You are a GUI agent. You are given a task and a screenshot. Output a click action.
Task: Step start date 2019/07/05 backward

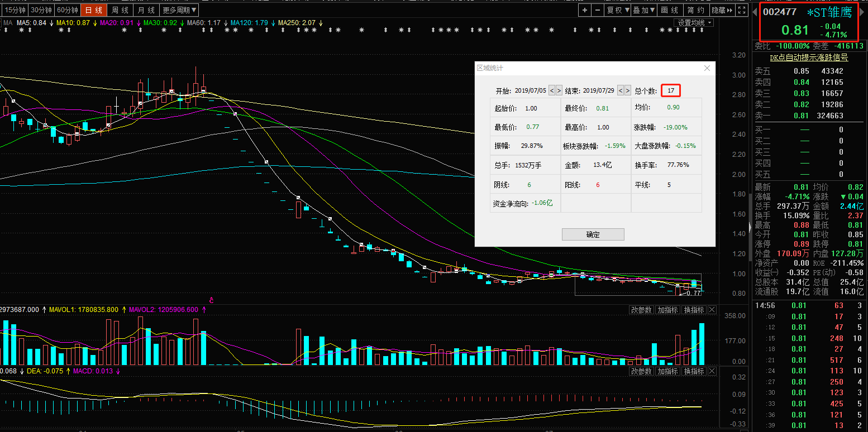pos(552,90)
